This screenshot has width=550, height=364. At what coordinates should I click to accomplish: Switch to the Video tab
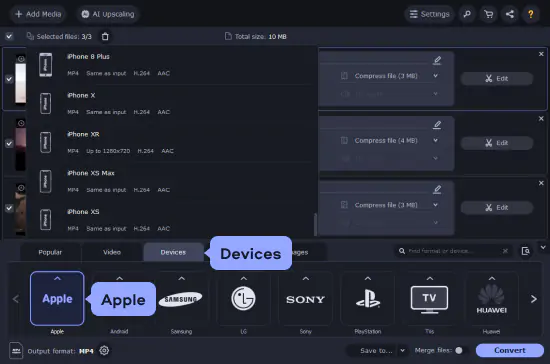pyautogui.click(x=112, y=252)
